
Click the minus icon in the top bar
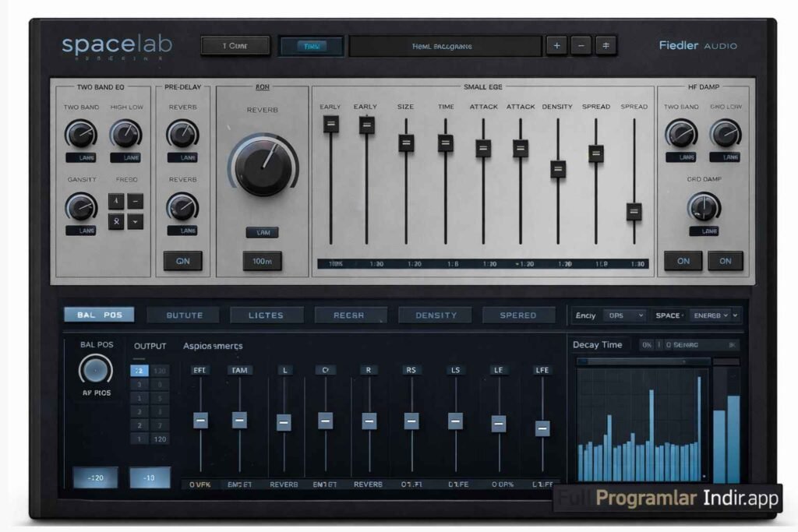point(581,46)
